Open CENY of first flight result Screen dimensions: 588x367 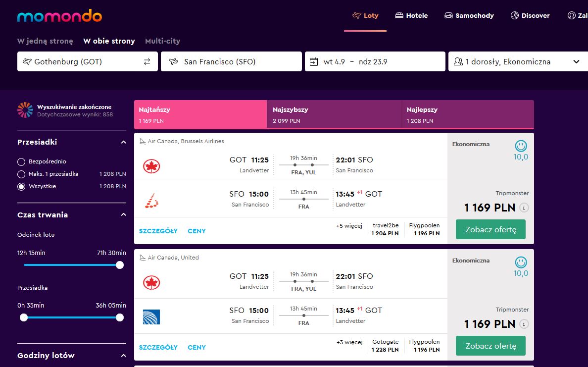(x=197, y=231)
